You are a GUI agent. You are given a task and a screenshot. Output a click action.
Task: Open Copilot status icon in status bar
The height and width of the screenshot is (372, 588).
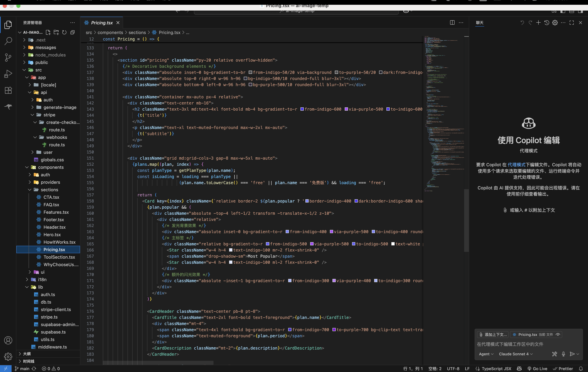[x=519, y=369]
